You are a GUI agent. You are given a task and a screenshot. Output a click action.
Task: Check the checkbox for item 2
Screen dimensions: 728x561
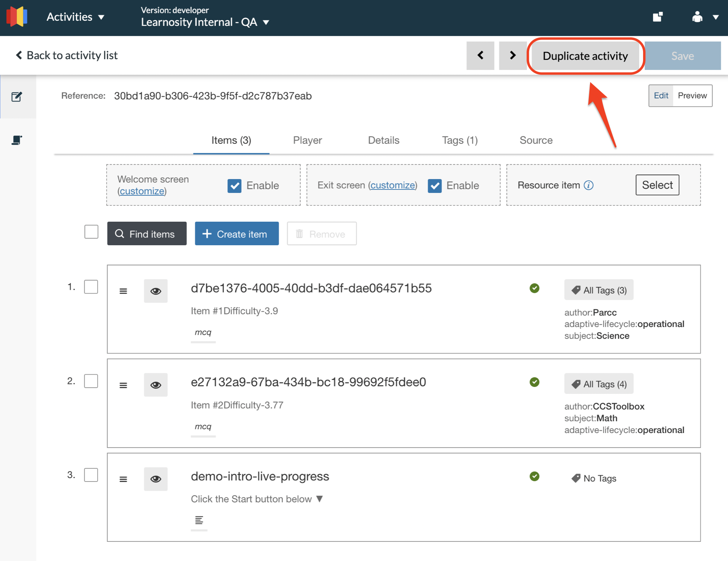point(91,381)
